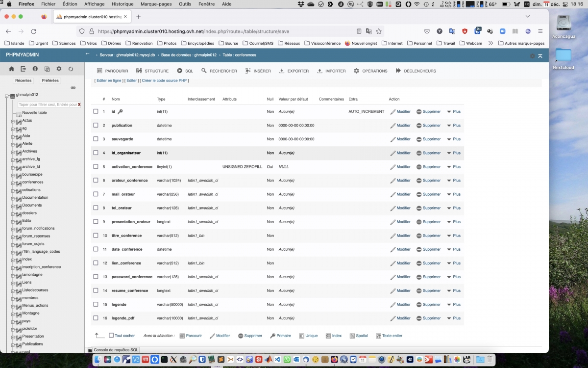Click the Parcourir icon in selection actions
Viewport: 588px width, 368px height.
pos(182,336)
